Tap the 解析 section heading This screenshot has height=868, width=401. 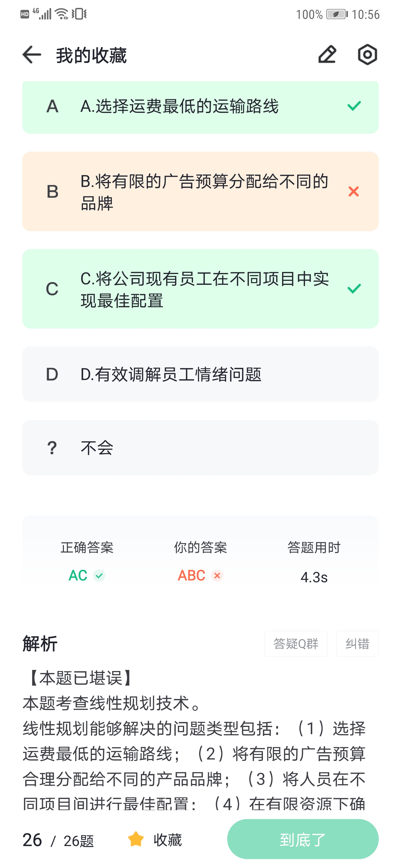[x=40, y=643]
